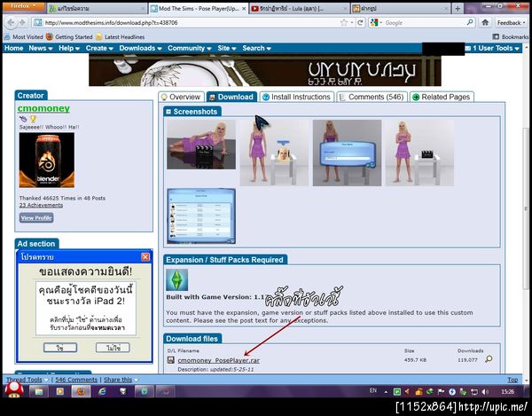The width and height of the screenshot is (532, 416).
Task: Go to Home in site navigation
Action: [x=13, y=48]
